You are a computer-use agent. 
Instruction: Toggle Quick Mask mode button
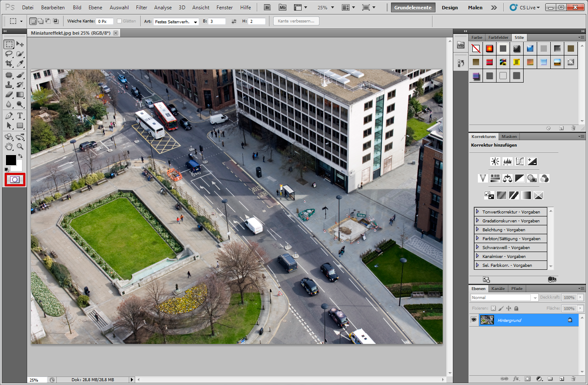click(x=15, y=180)
